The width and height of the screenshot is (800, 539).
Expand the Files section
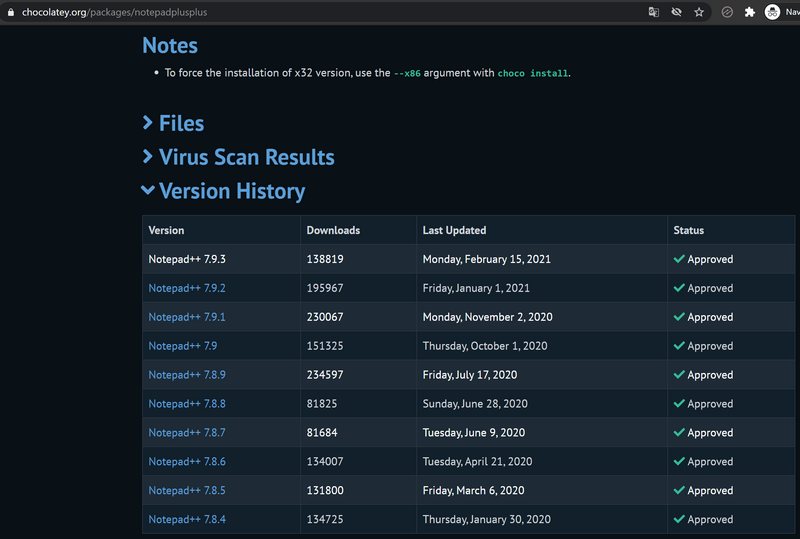180,124
